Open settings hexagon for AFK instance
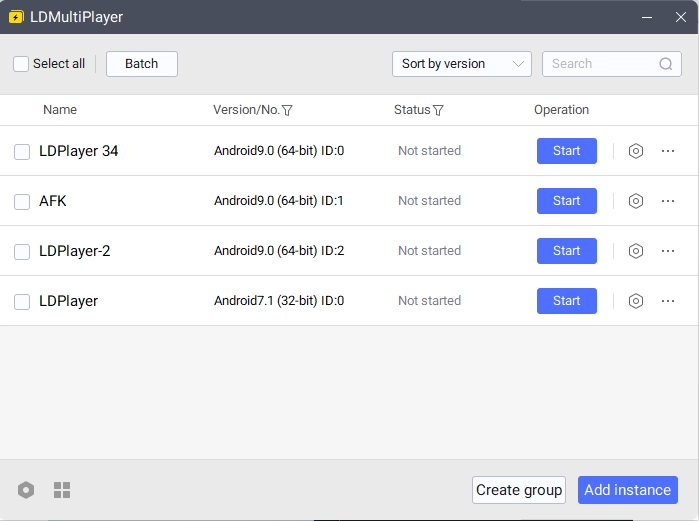 tap(635, 201)
